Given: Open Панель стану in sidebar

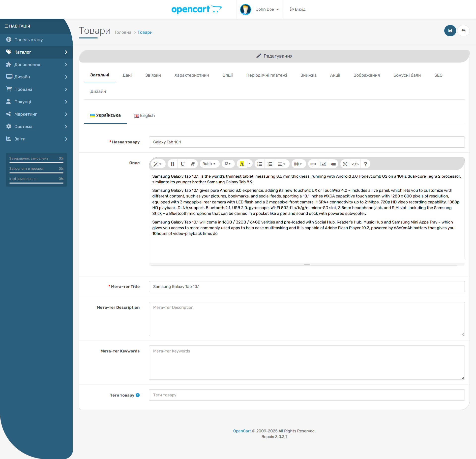Looking at the screenshot, I should pyautogui.click(x=36, y=40).
